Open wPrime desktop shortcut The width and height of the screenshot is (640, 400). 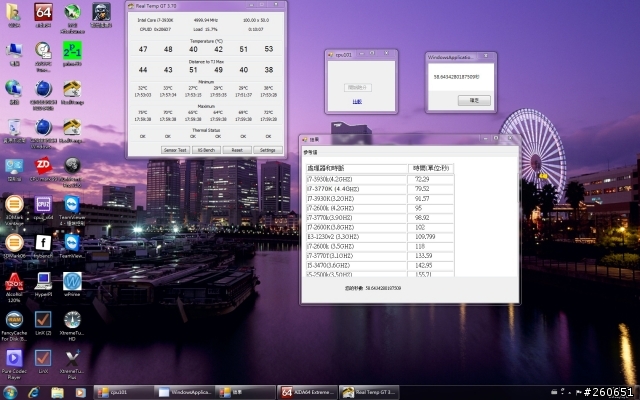(x=72, y=282)
